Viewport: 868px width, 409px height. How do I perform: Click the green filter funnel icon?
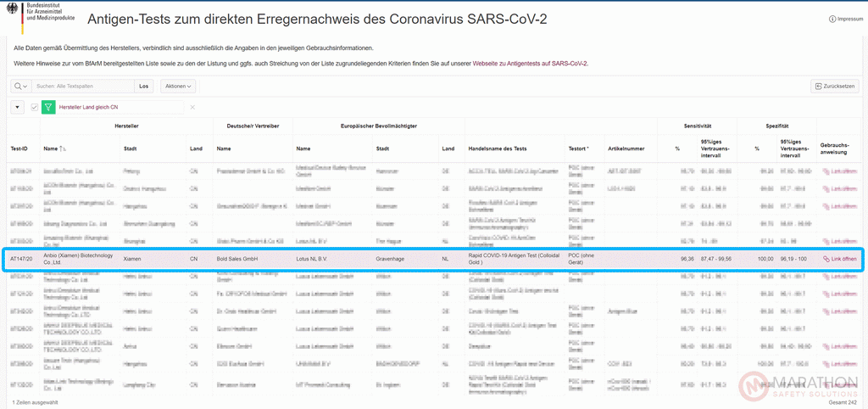[48, 108]
